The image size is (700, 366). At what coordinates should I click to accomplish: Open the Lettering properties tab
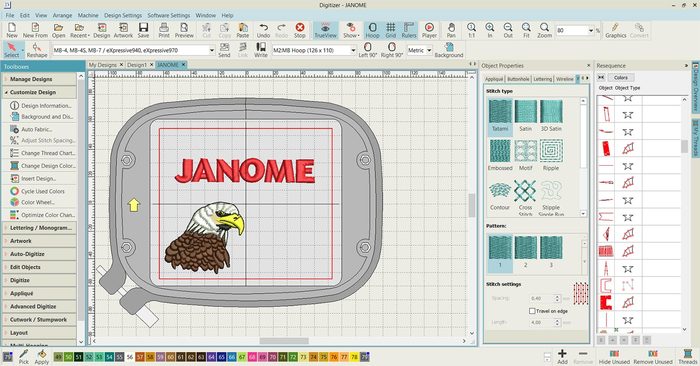pos(542,79)
